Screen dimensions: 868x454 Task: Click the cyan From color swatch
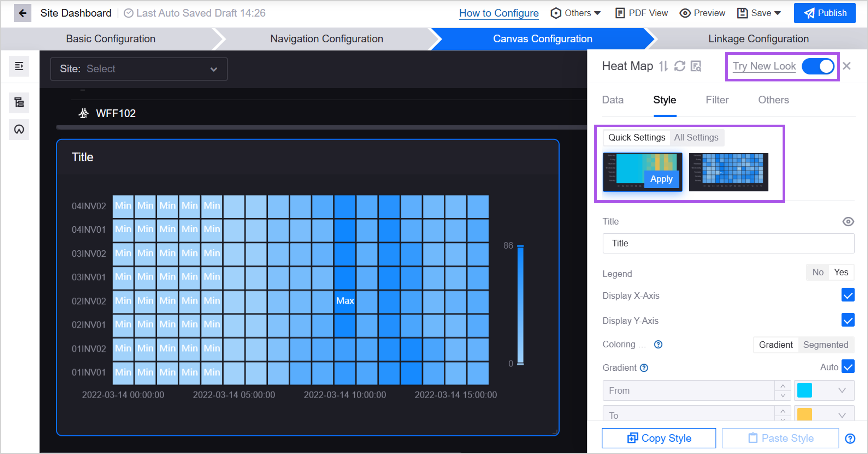804,390
